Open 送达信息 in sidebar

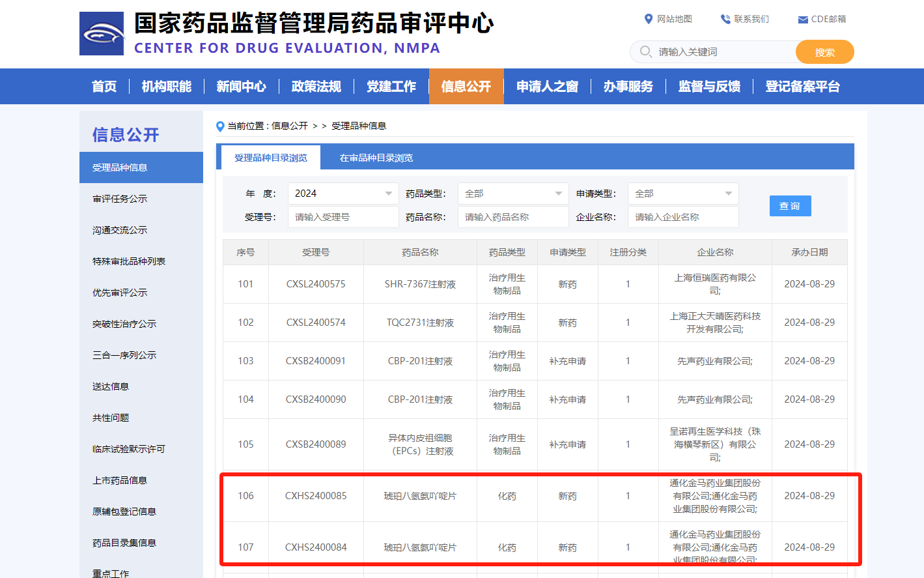[141, 386]
